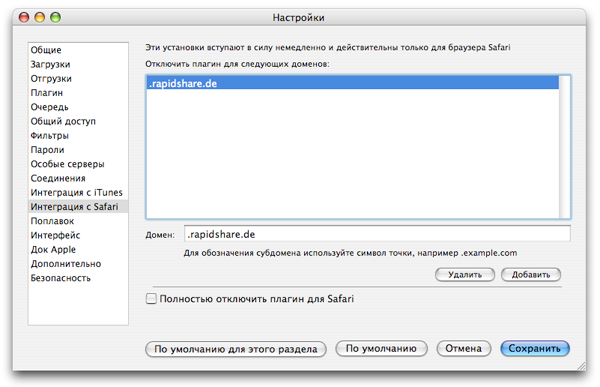
Task: Open the Отгрузки settings section
Action: coord(78,78)
